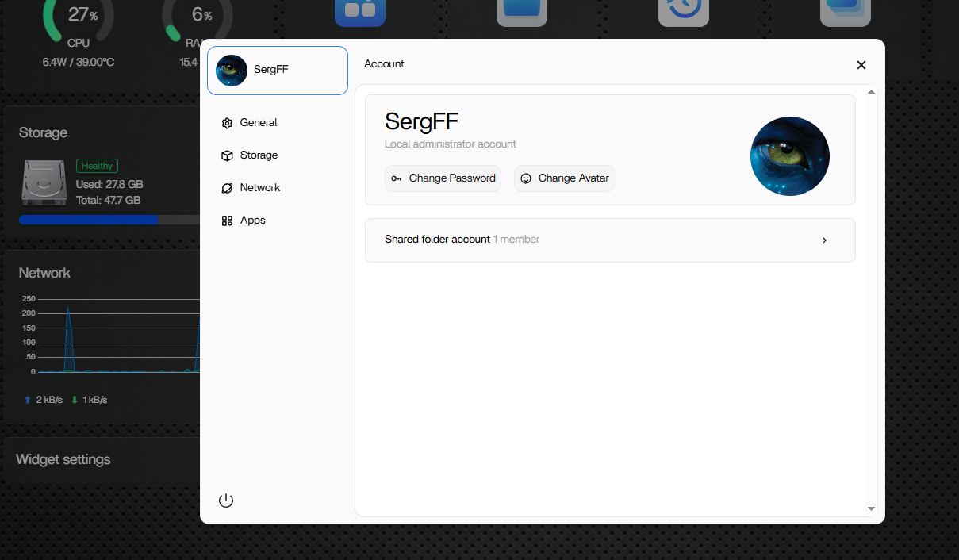Select Storage in the settings sidebar
Image resolution: width=959 pixels, height=560 pixels.
pos(259,155)
